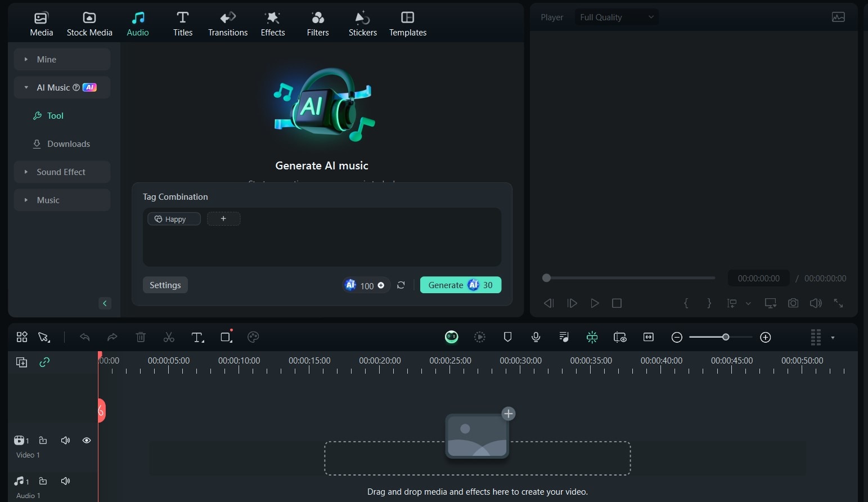Screen dimensions: 868x502
Task: Switch to the Titles tab
Action: click(x=182, y=24)
